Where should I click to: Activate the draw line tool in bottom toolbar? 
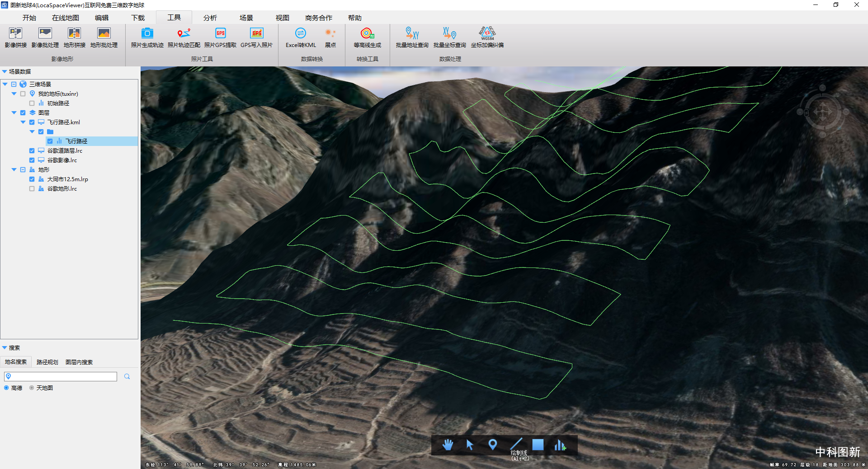point(516,444)
